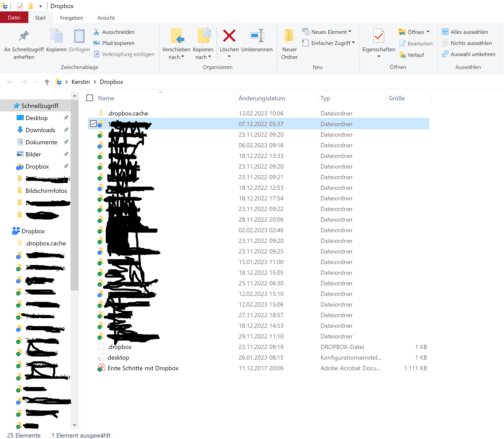Click the Kopieren copy icon
Image resolution: width=504 pixels, height=439 pixels.
tap(56, 36)
